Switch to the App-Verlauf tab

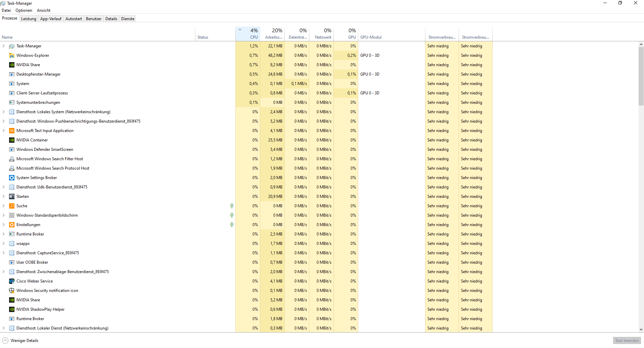pyautogui.click(x=51, y=19)
